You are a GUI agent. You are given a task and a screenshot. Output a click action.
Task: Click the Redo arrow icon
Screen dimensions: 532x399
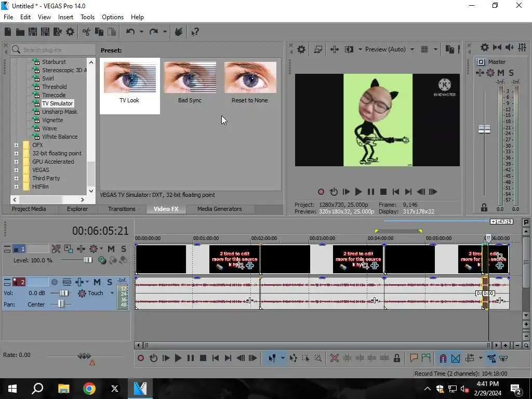coord(154,32)
